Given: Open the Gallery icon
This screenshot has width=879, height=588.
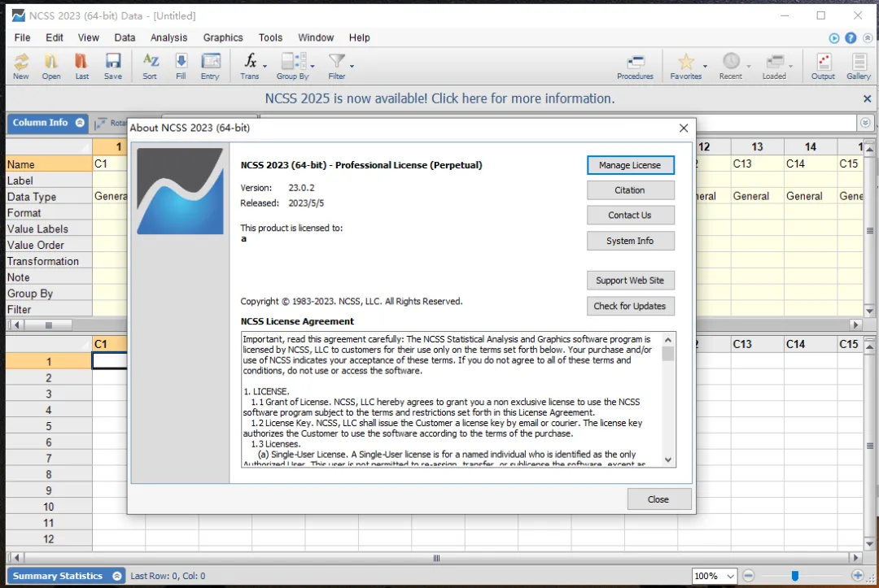Looking at the screenshot, I should 859,66.
